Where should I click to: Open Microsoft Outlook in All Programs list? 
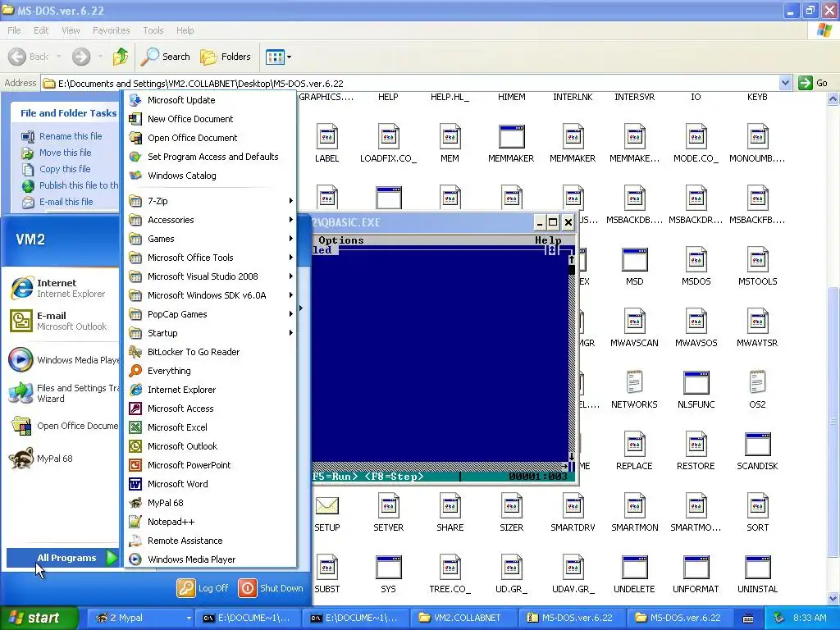210,446
